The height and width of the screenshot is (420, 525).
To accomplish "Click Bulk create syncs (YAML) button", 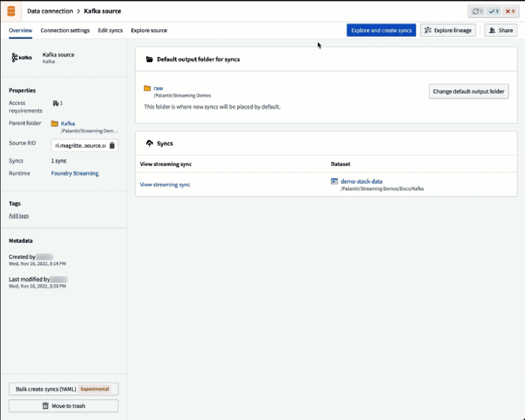I will [64, 388].
